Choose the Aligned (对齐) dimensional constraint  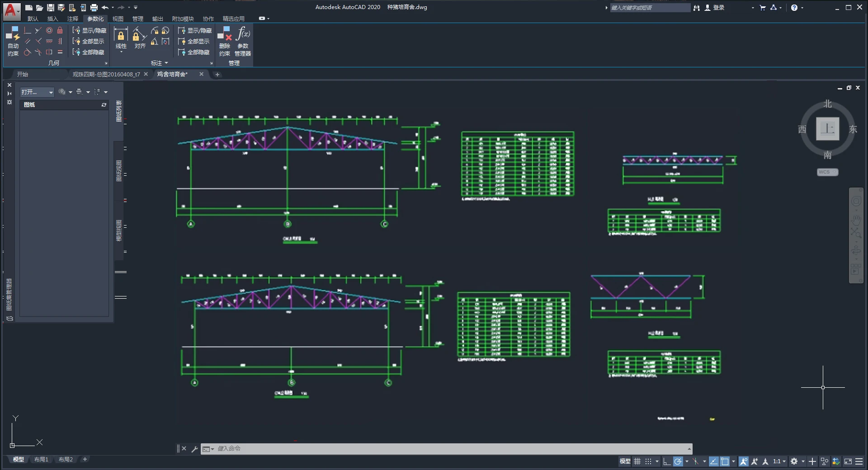coord(140,38)
